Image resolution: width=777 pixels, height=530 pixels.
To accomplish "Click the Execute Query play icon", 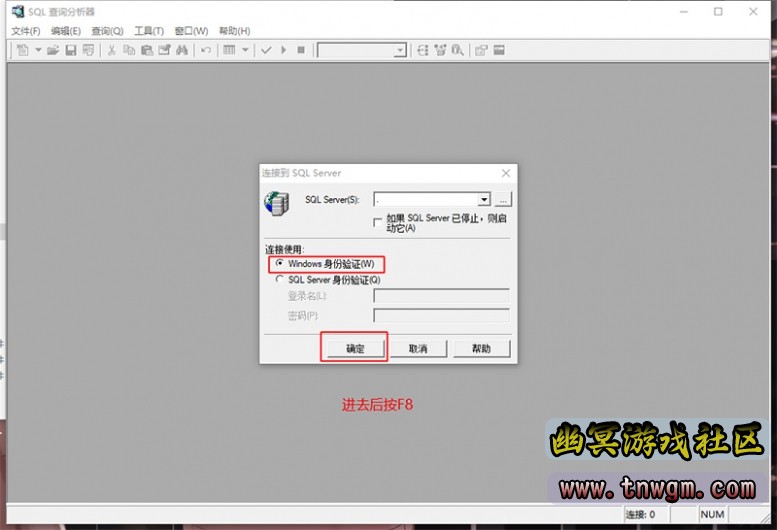I will click(283, 50).
